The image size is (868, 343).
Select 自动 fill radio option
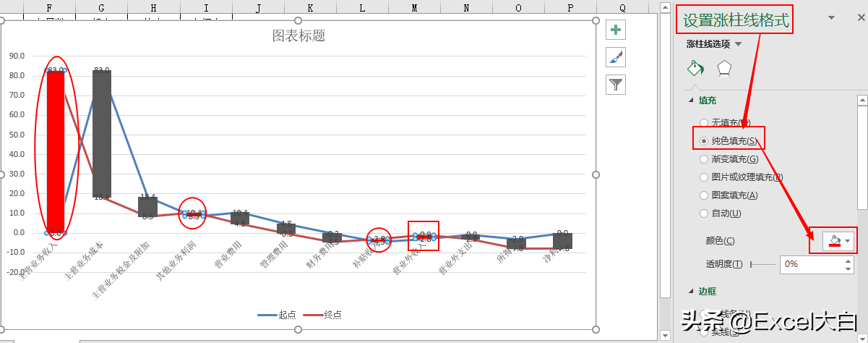tap(704, 213)
